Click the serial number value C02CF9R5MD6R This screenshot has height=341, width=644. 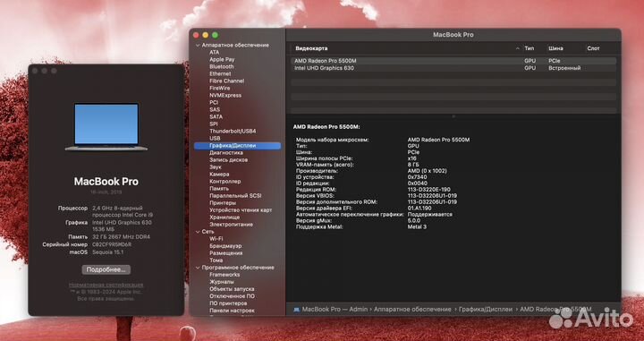click(112, 244)
